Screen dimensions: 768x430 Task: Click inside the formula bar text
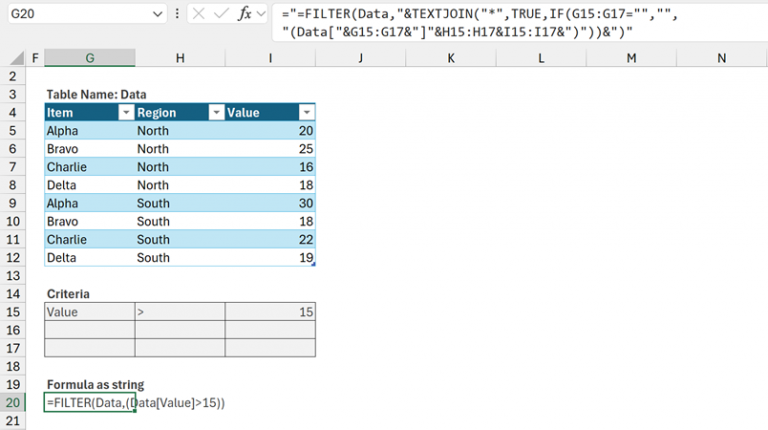500,22
